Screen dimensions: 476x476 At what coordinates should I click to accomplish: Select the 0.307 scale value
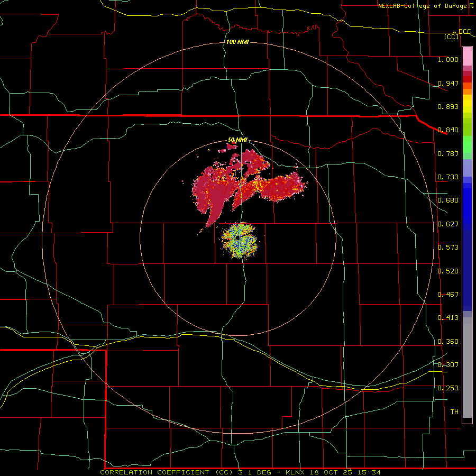click(x=448, y=364)
